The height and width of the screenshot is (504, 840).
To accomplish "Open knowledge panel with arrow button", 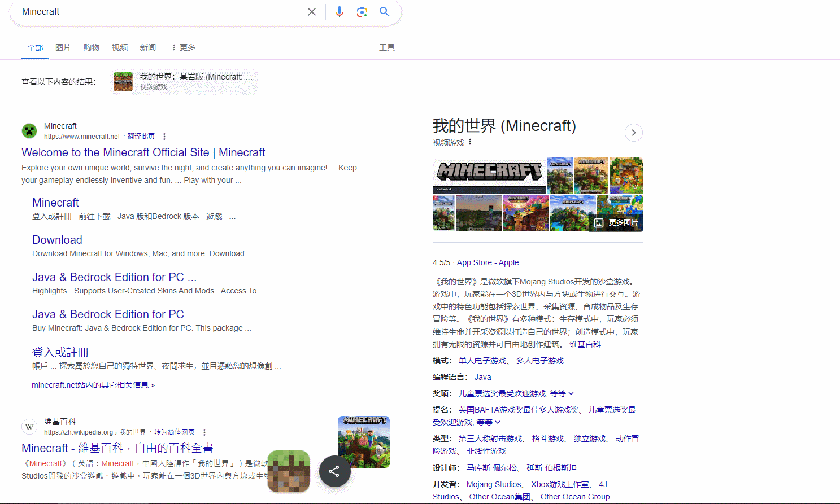I will point(634,133).
